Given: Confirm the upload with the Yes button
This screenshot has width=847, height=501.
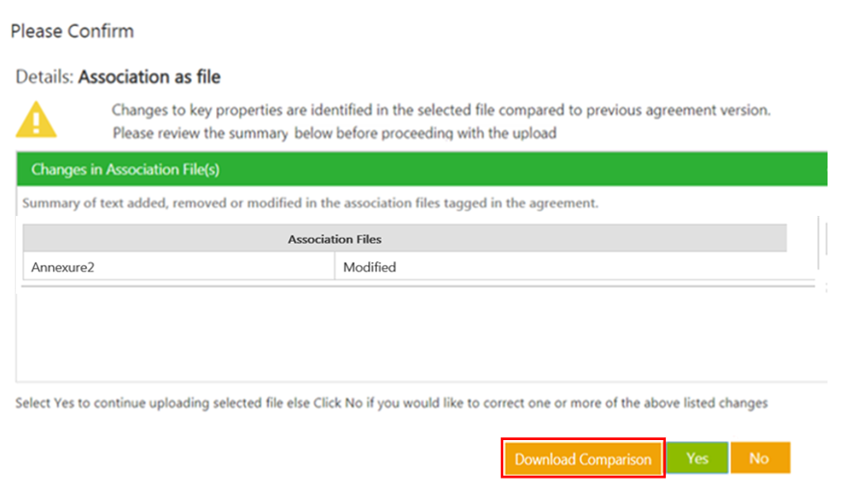Looking at the screenshot, I should tap(697, 458).
